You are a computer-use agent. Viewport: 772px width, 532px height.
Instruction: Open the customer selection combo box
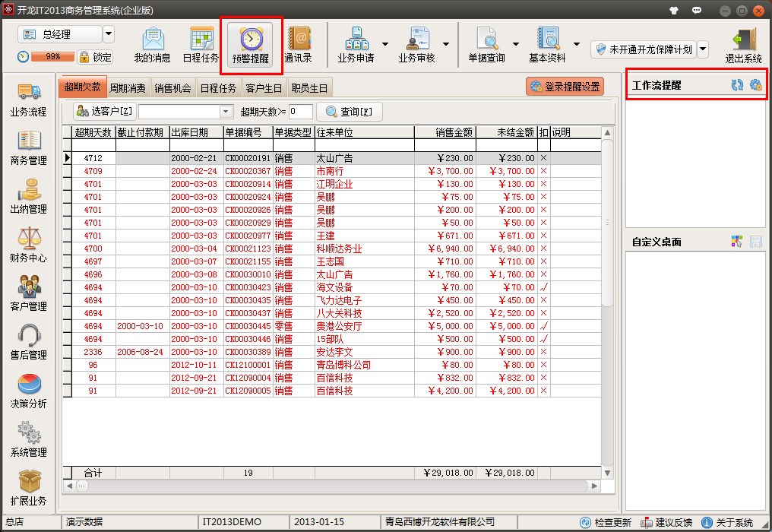pos(186,111)
